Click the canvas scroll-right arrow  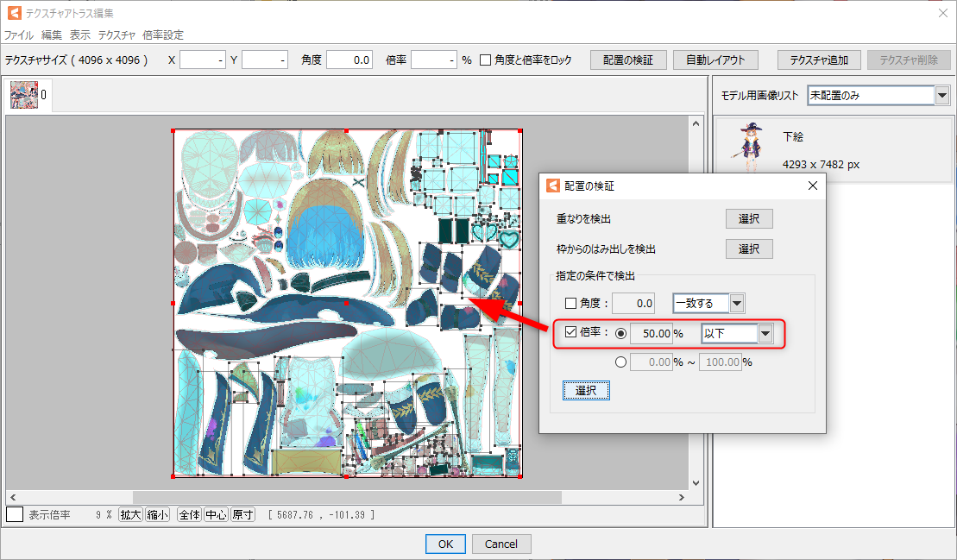point(682,497)
